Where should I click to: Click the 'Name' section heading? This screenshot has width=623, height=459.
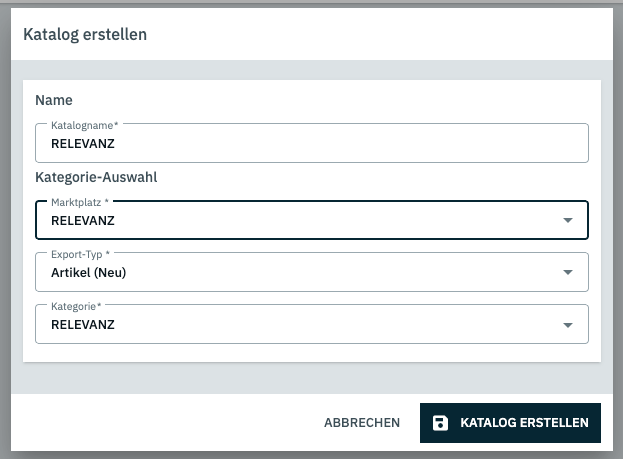coord(54,100)
